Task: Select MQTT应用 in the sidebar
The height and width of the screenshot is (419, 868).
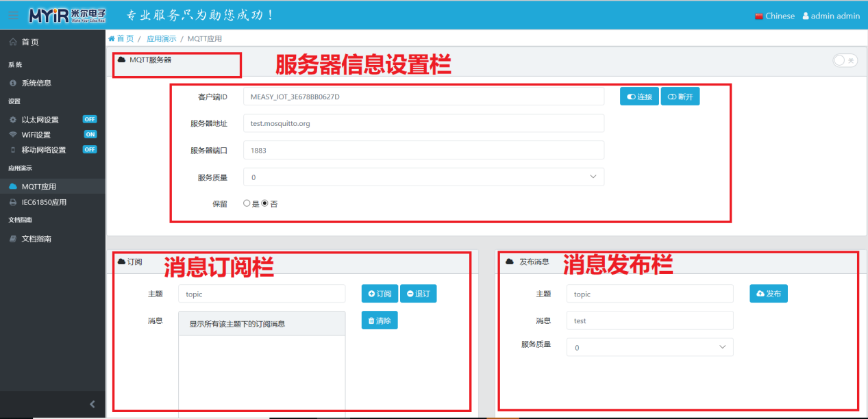Action: (x=38, y=187)
